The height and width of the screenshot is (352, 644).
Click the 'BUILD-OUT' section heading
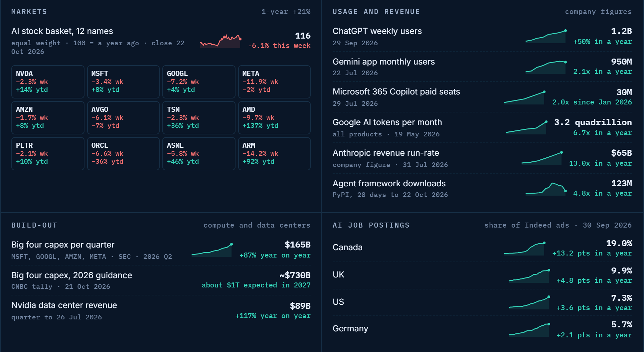(34, 225)
